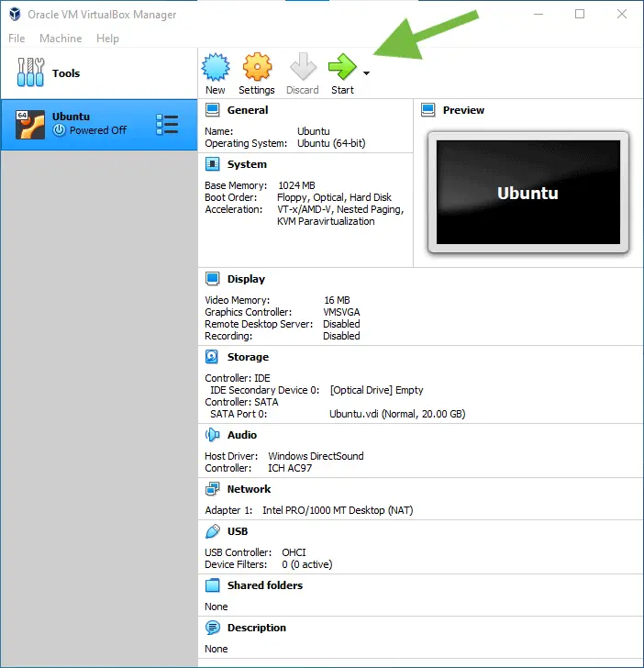Viewport: 644px width, 668px height.
Task: Click the Preview section monitor icon
Action: (428, 110)
